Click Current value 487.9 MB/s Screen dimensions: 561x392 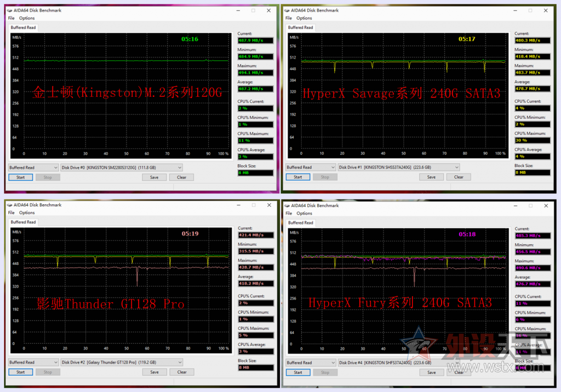click(255, 41)
